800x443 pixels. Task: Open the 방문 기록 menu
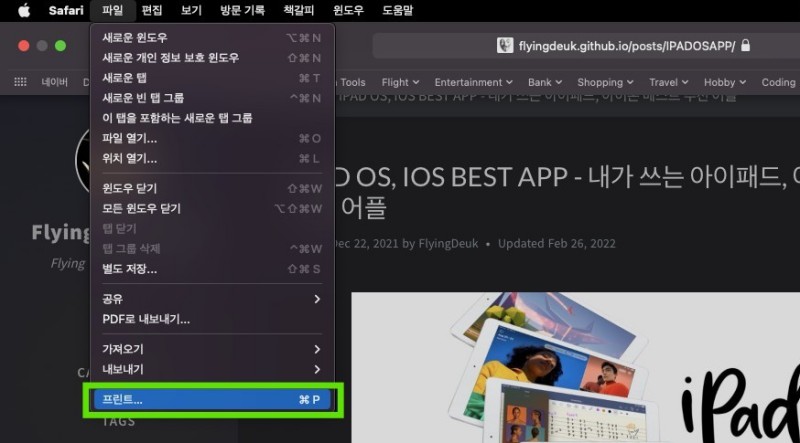click(x=242, y=10)
